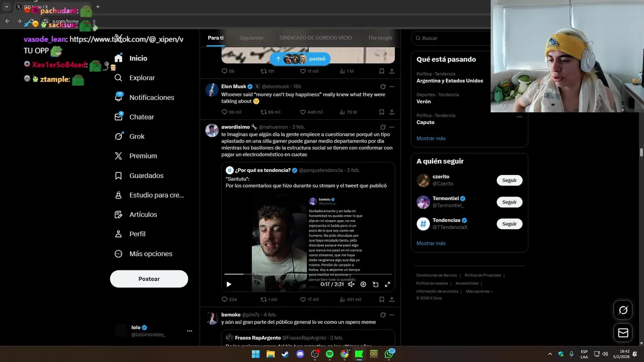Bookmark the awordisimo post
Image resolution: width=644 pixels, height=362 pixels.
pos(382,299)
